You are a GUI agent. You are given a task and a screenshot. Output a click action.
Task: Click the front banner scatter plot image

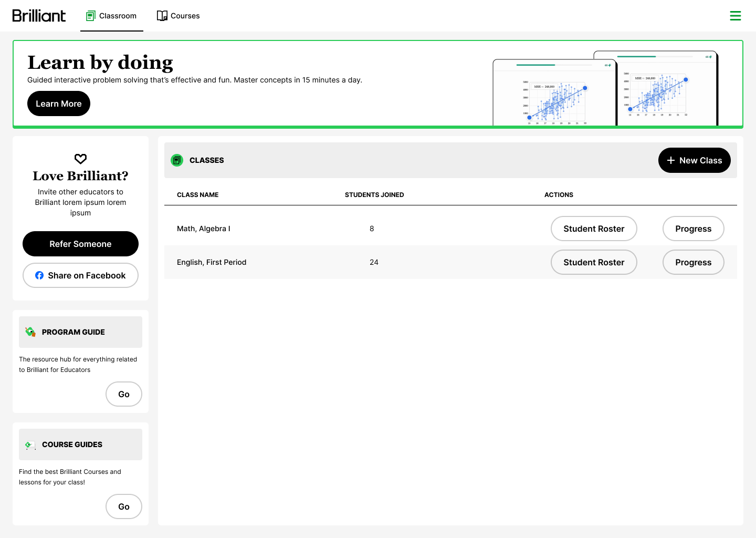(x=554, y=92)
